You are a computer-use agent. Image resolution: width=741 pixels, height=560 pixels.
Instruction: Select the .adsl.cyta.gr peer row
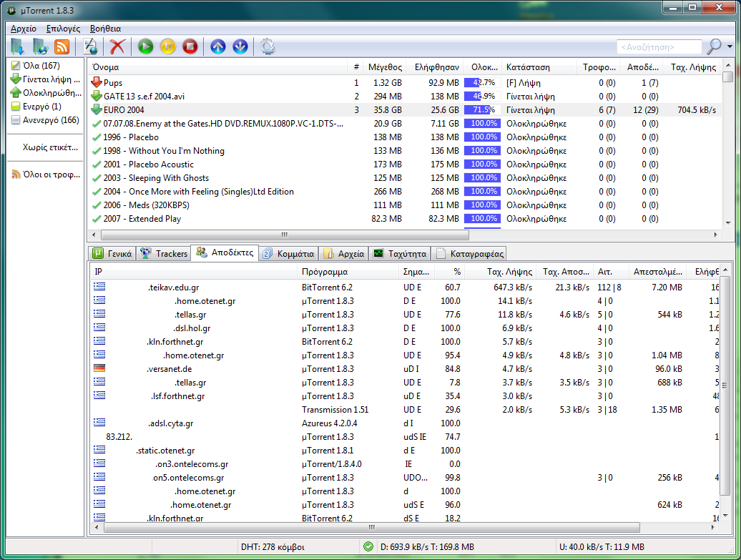point(405,423)
